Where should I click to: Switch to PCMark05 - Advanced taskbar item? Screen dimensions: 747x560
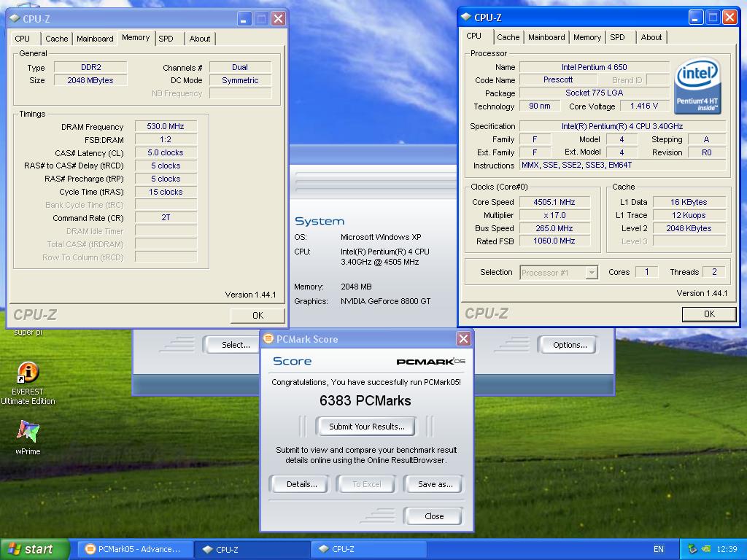pyautogui.click(x=134, y=549)
